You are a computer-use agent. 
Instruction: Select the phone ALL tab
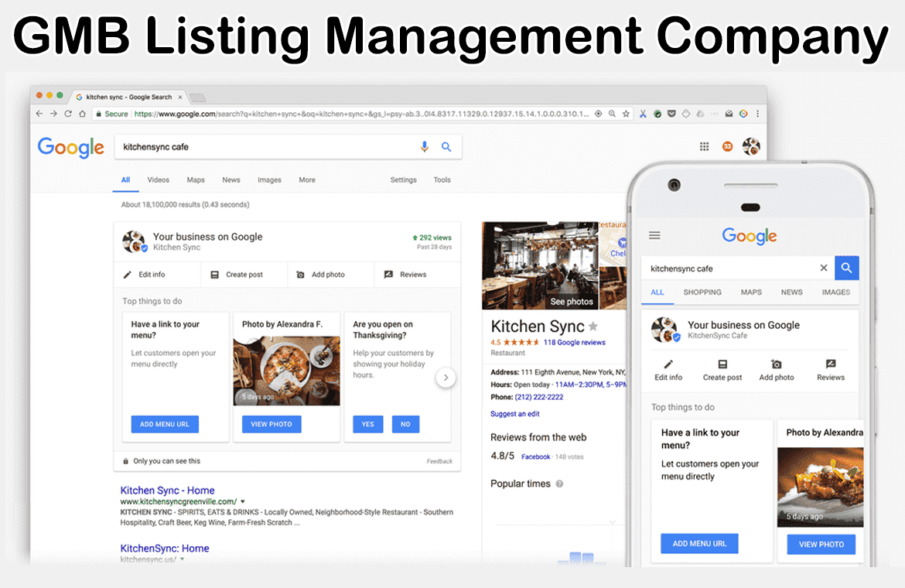657,292
